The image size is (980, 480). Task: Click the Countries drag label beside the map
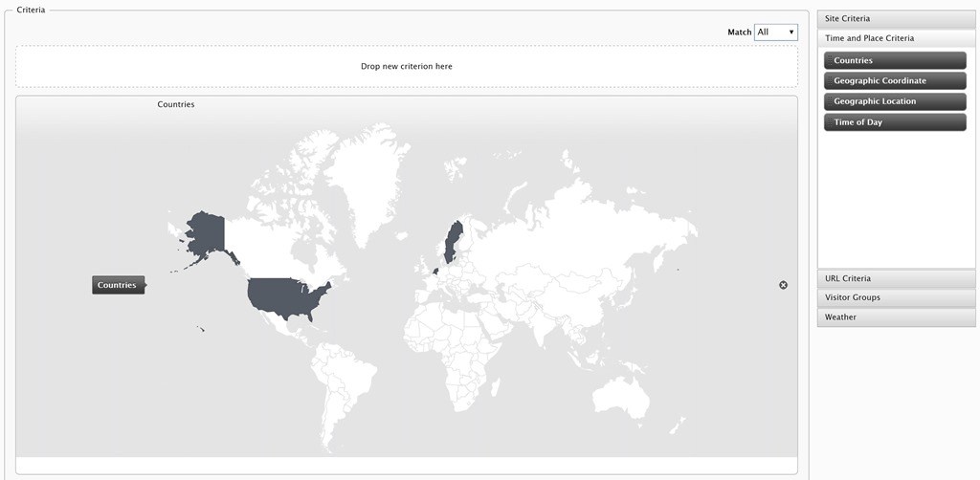(118, 285)
